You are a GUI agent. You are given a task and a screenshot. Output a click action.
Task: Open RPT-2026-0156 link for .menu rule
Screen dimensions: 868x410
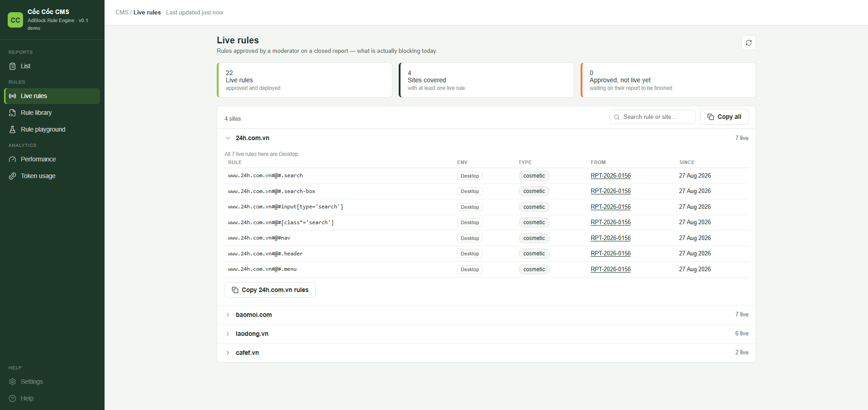coord(610,269)
